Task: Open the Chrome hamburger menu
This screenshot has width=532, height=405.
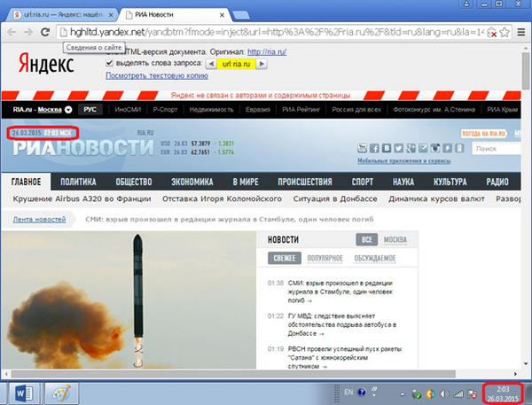Action: click(521, 32)
